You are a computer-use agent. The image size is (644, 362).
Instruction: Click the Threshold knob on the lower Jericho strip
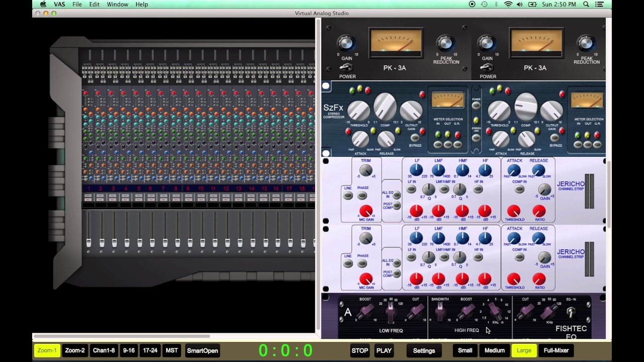(514, 279)
